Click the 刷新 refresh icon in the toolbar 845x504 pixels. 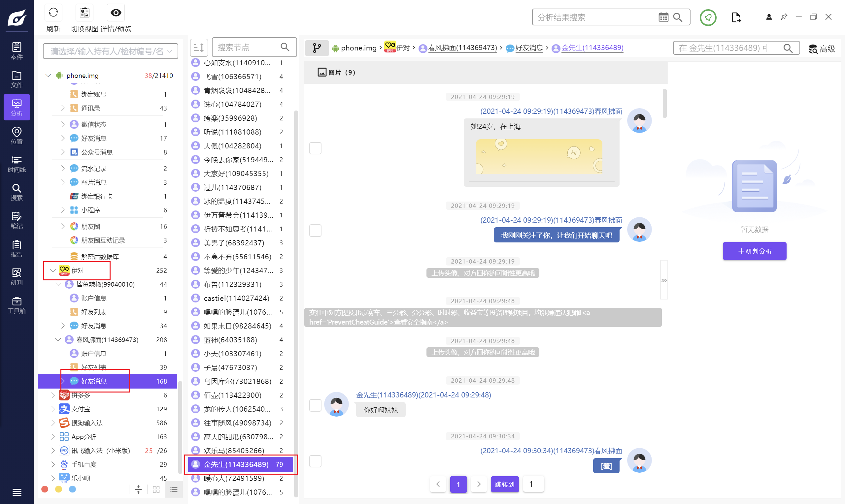click(x=53, y=13)
